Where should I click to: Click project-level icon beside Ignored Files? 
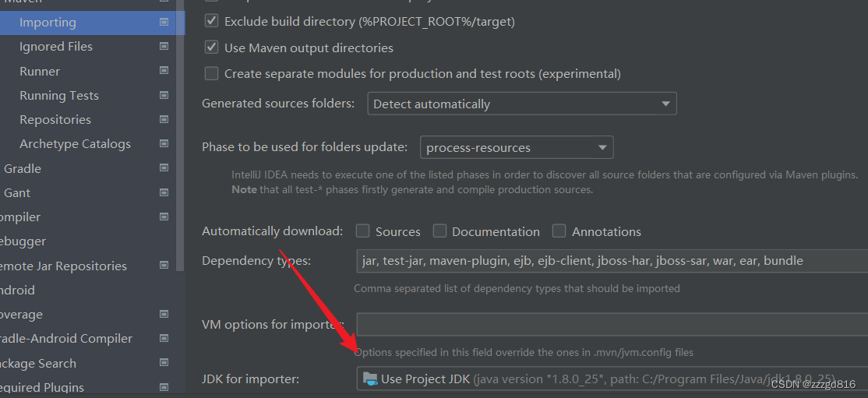pyautogui.click(x=164, y=47)
